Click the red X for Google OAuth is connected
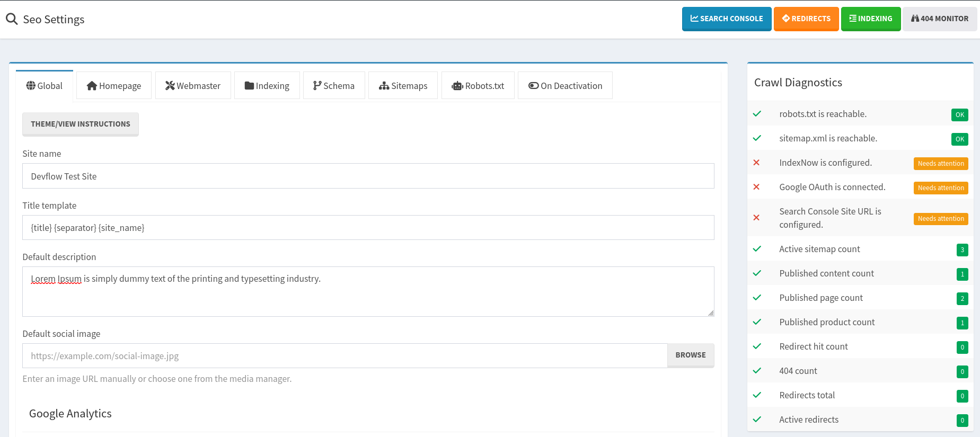This screenshot has width=980, height=437. click(x=756, y=187)
